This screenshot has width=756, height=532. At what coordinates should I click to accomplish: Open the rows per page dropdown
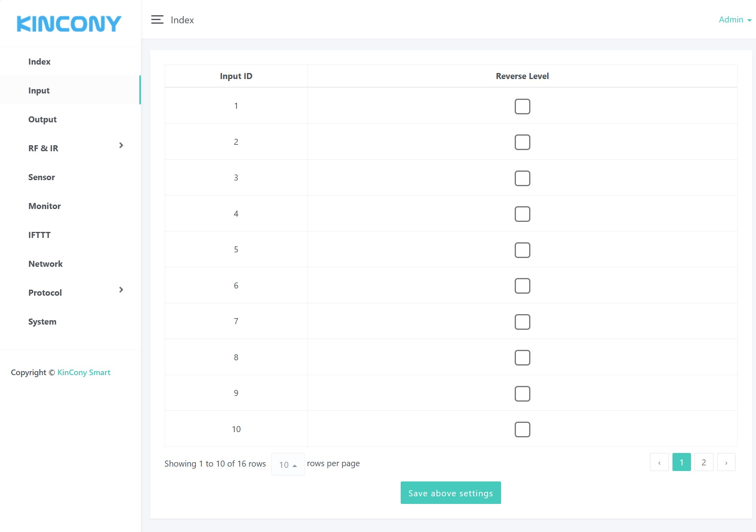tap(287, 464)
